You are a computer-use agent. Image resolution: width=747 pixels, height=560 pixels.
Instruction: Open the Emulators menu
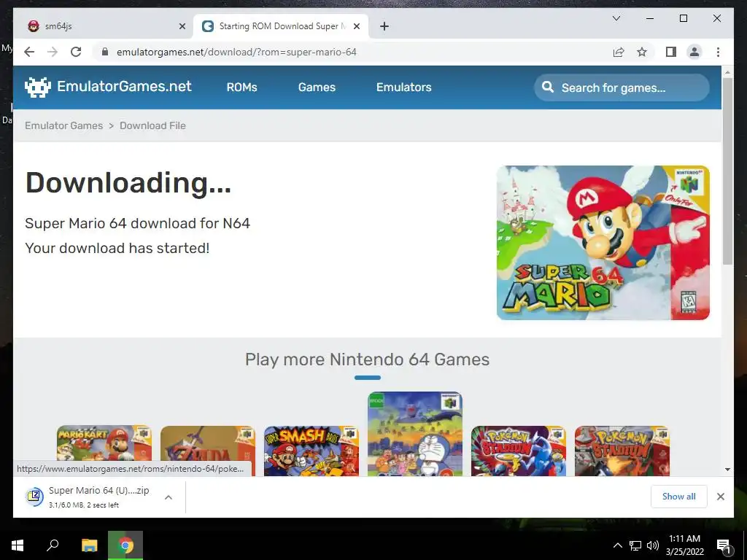point(404,87)
